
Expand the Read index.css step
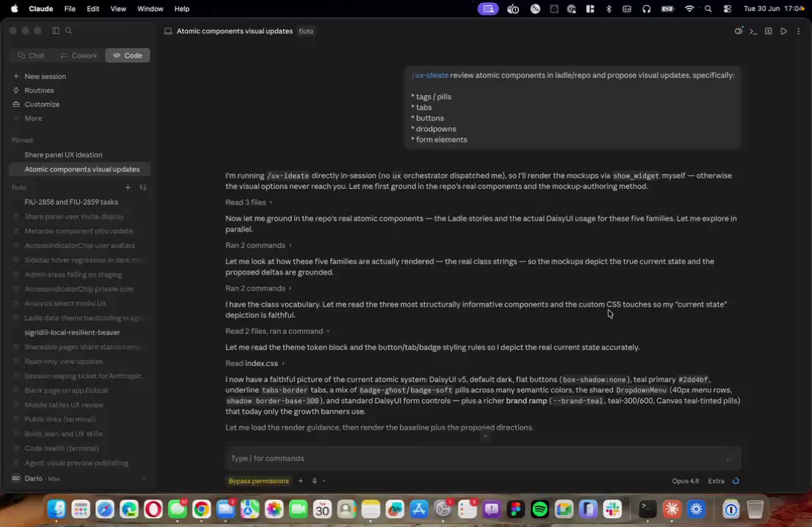255,364
